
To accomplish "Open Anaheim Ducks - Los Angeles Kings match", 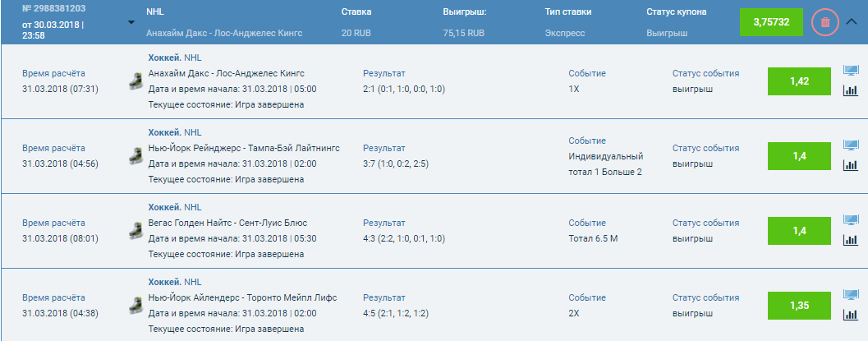I will [226, 73].
